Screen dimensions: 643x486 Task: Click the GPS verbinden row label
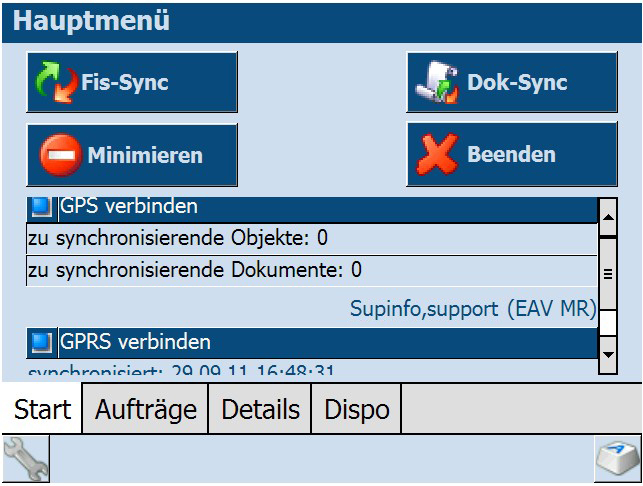(128, 206)
